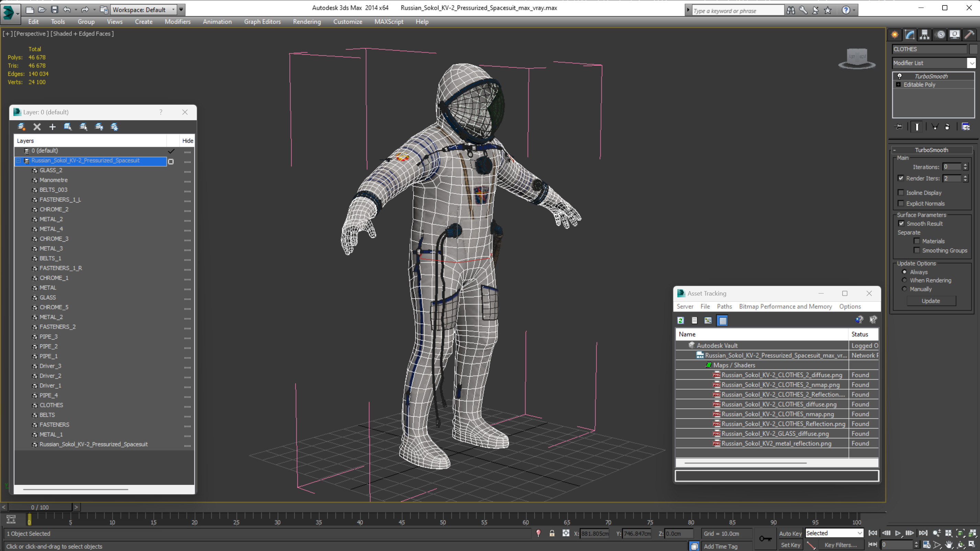Click the Set Key button
This screenshot has height=551, width=980.
coord(790,545)
